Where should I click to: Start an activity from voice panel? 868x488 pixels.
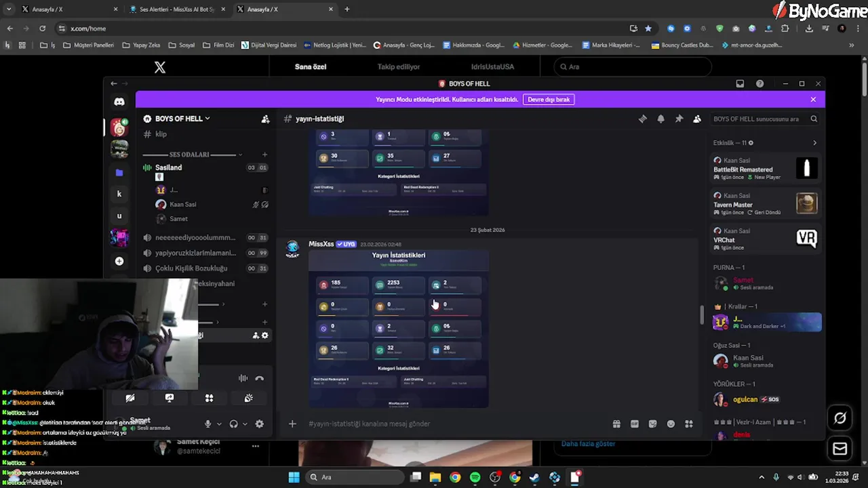[x=209, y=398]
